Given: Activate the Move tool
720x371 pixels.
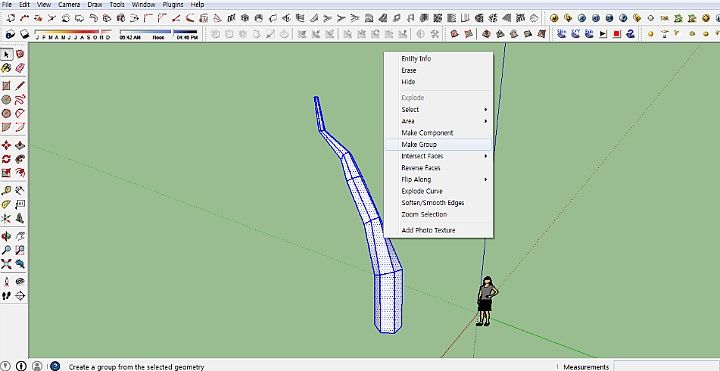Looking at the screenshot, I should pos(6,146).
